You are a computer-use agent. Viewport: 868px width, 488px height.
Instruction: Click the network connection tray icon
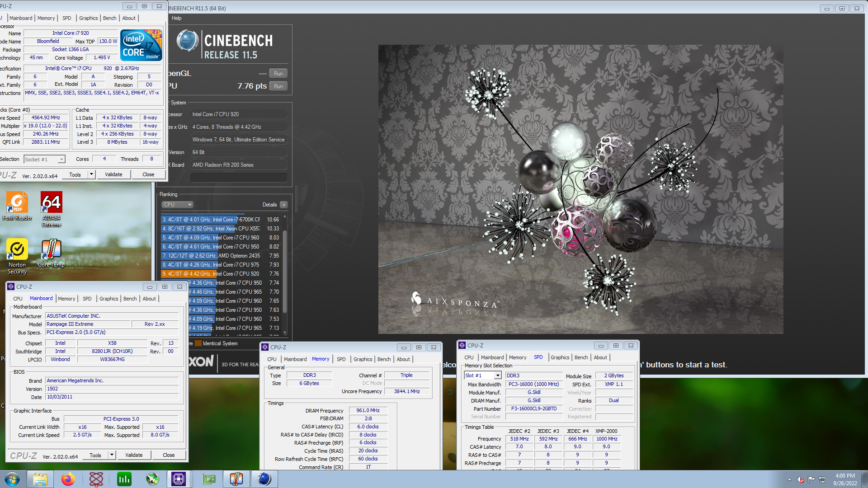(x=822, y=479)
